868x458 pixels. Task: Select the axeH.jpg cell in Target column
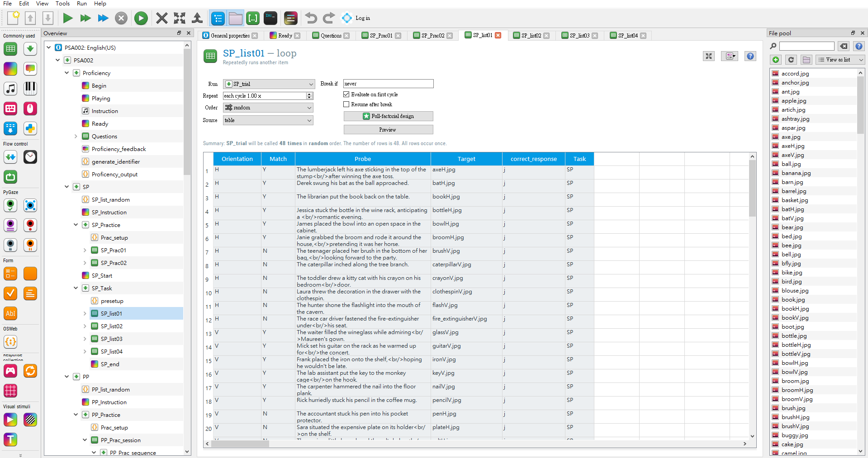click(466, 172)
